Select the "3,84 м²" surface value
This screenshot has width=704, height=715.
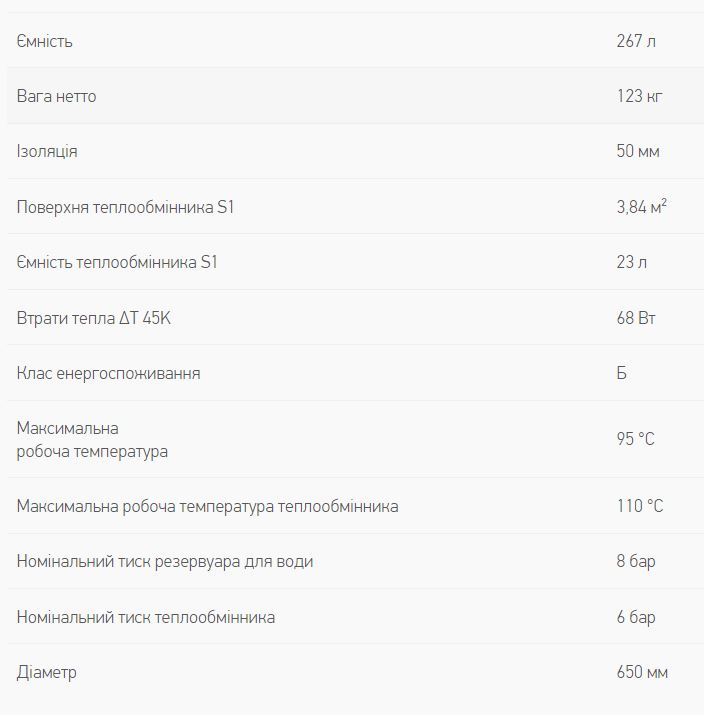pos(642,207)
